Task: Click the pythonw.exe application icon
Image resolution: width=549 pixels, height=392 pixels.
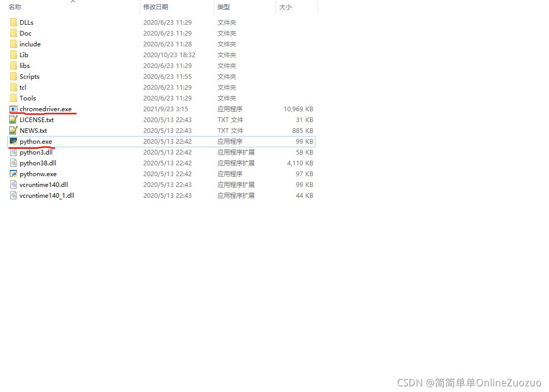Action: pos(13,174)
